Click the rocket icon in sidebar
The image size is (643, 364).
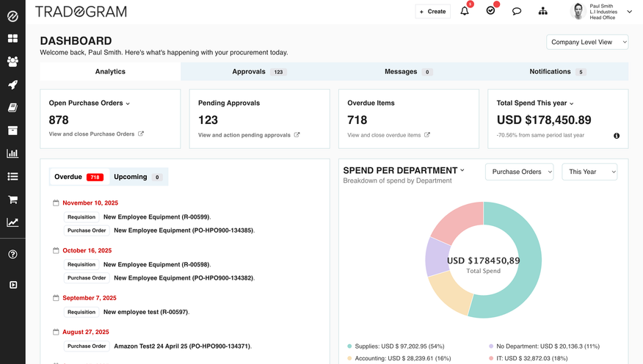[12, 84]
